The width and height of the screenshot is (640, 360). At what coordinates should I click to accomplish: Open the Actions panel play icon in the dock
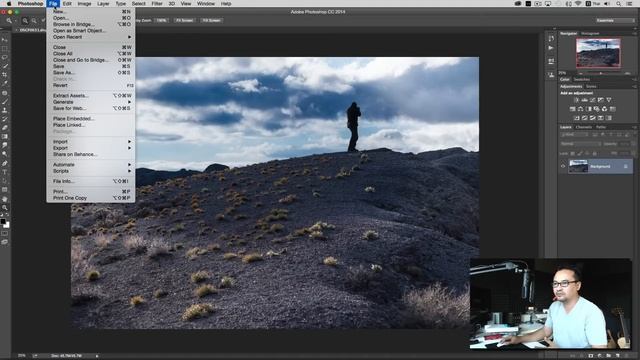click(x=551, y=48)
